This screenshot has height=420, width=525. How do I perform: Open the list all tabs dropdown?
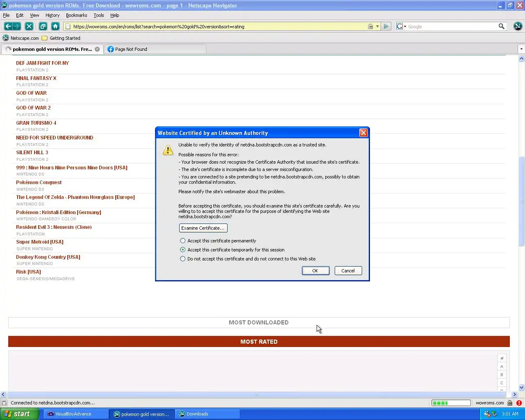click(521, 49)
